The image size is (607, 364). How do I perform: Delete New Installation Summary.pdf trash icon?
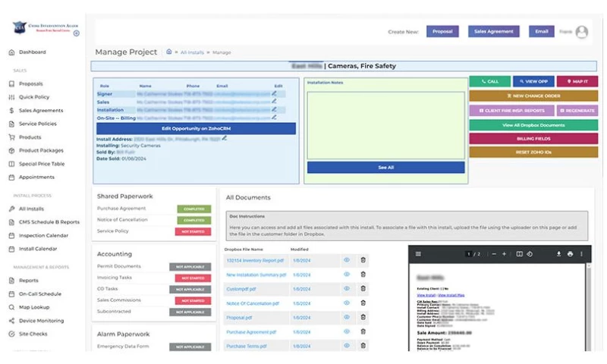click(x=363, y=275)
